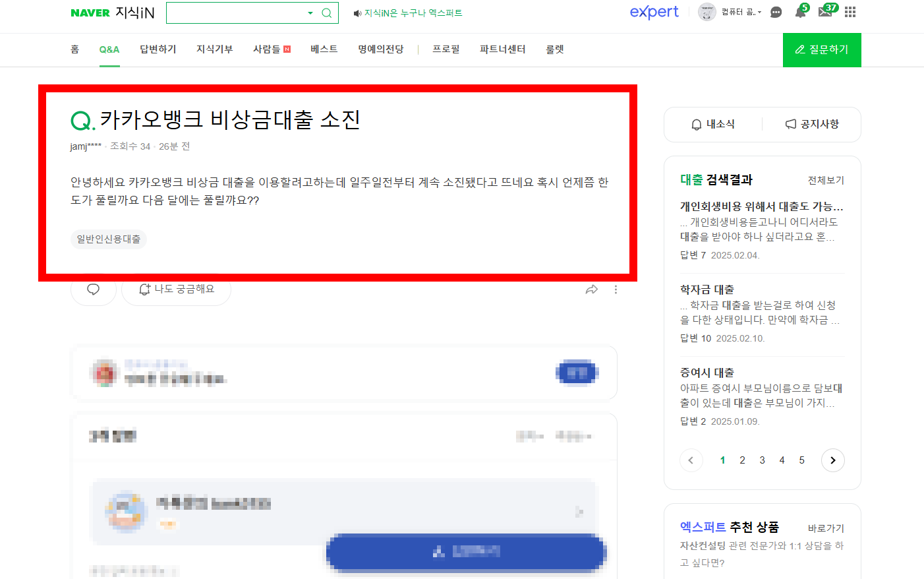
Task: Open the 증여시 대출 search result
Action: pos(707,373)
